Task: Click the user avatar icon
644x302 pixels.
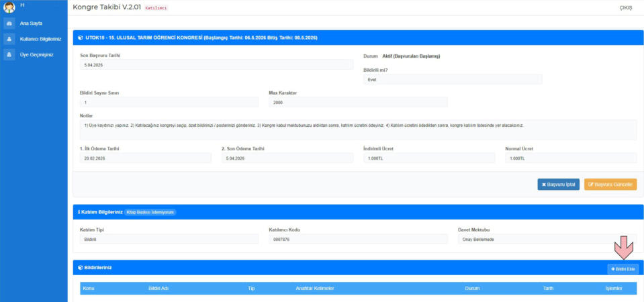Action: point(9,7)
